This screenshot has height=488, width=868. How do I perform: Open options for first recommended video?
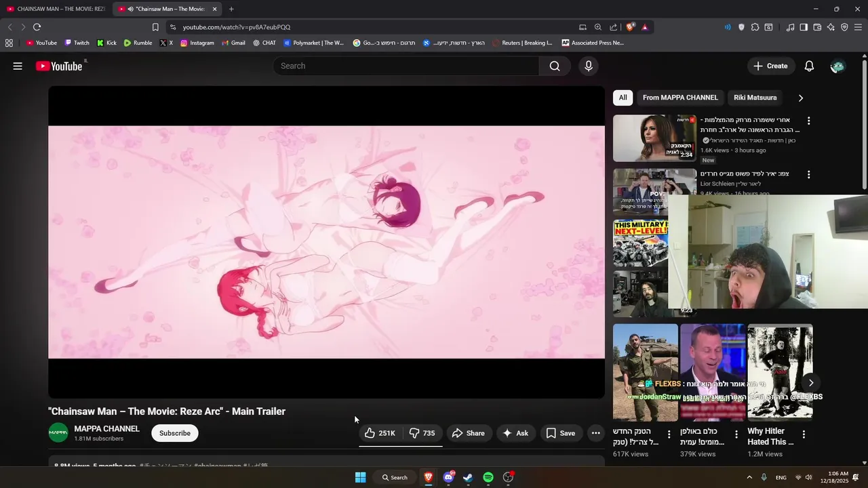tap(808, 121)
